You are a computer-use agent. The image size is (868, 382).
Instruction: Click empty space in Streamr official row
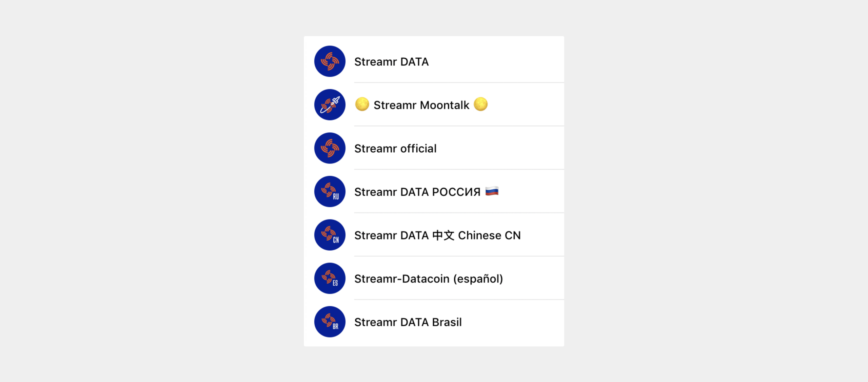click(x=500, y=149)
